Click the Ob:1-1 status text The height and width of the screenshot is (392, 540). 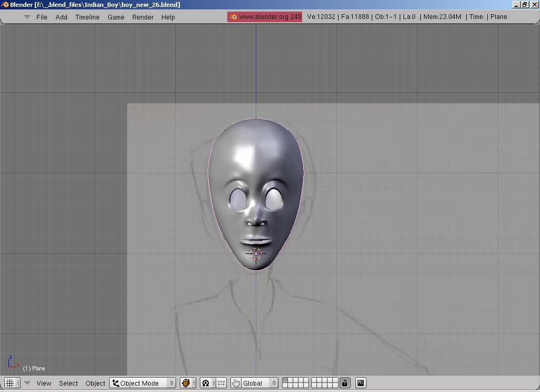(x=385, y=17)
